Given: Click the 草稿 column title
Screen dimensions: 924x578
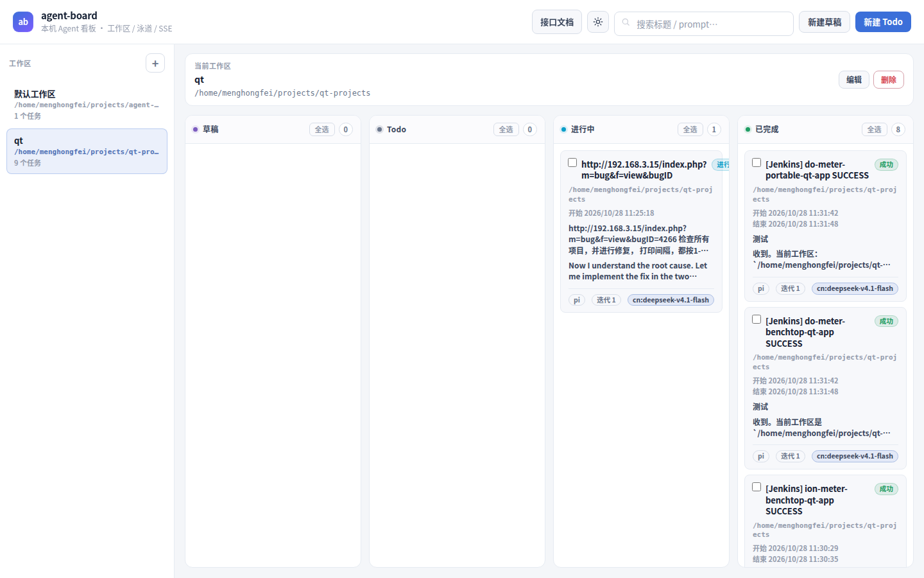Looking at the screenshot, I should click(x=210, y=130).
